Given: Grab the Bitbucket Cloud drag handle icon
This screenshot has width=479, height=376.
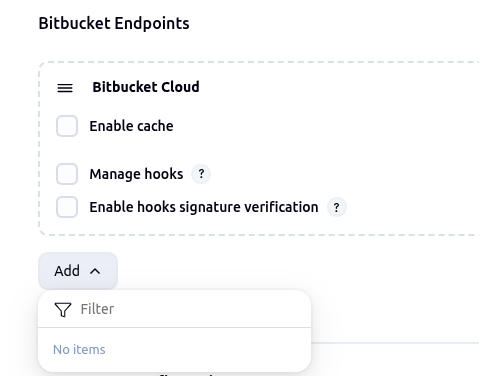Looking at the screenshot, I should tap(65, 88).
